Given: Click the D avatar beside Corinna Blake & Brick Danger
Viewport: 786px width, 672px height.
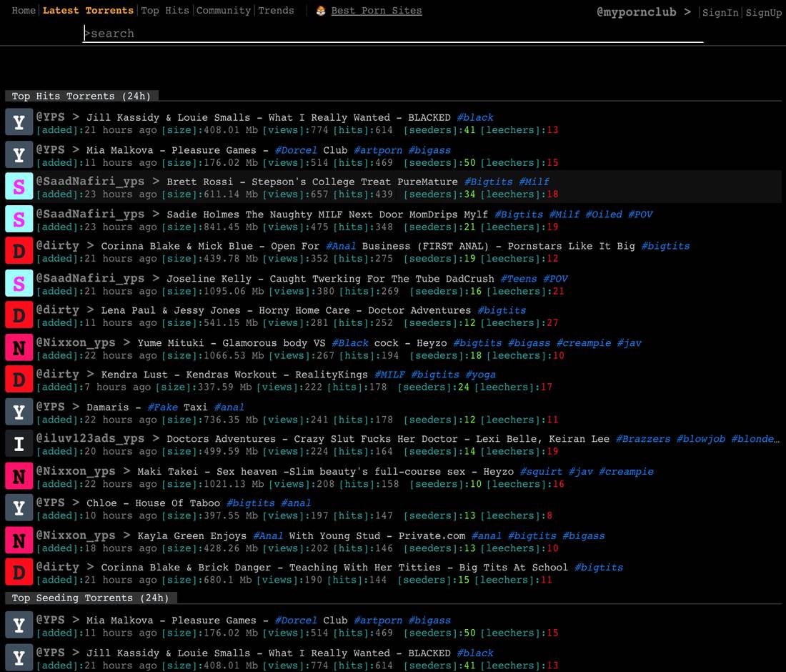Looking at the screenshot, I should pos(19,572).
